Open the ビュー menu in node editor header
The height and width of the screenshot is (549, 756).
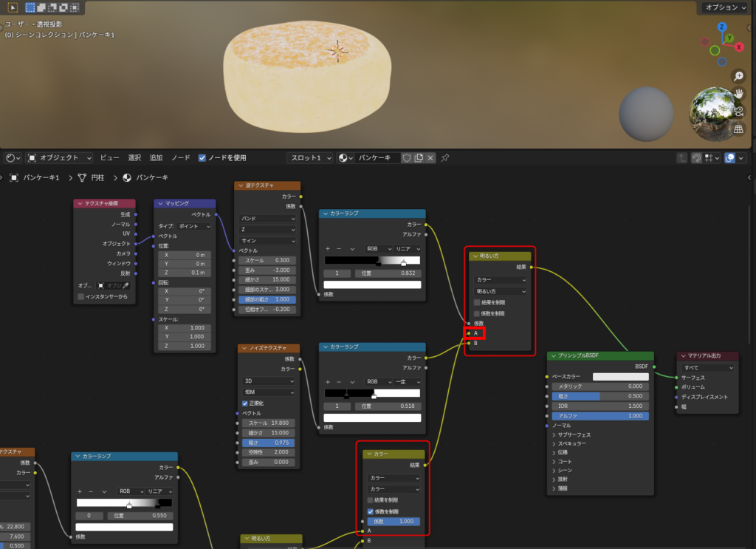tap(109, 158)
